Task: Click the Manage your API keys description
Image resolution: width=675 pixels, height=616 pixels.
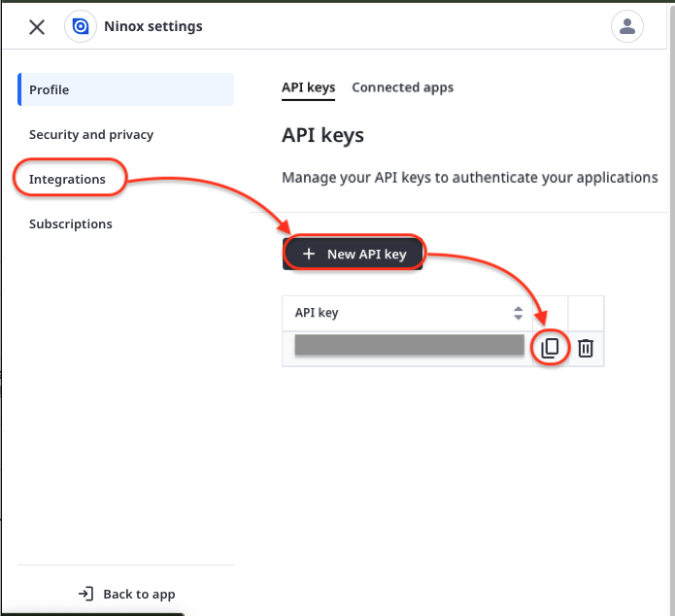Action: 470,178
